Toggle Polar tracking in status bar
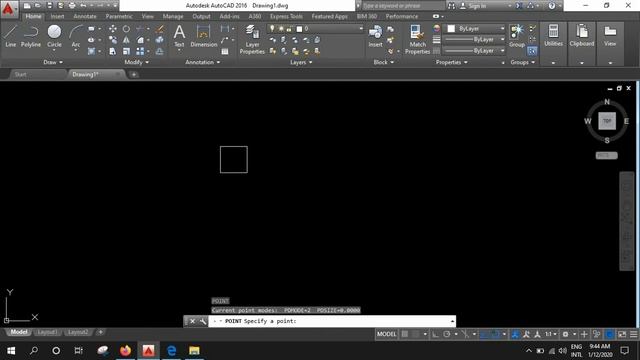This screenshot has width=640, height=360. coord(447,334)
